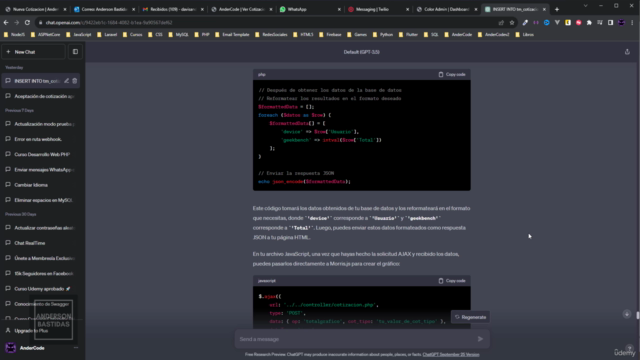Close the WhatsApp tab
The width and height of the screenshot is (640, 360).
pos(339,9)
